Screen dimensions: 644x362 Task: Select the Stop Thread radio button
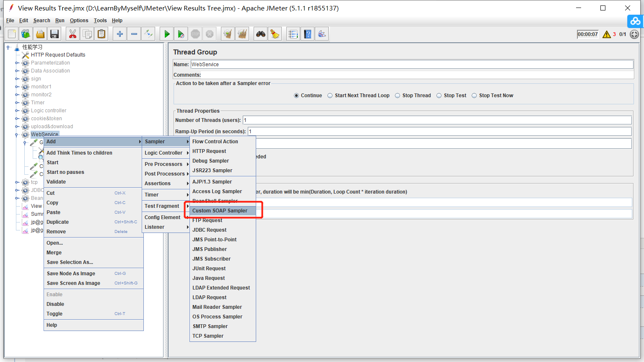click(x=397, y=96)
